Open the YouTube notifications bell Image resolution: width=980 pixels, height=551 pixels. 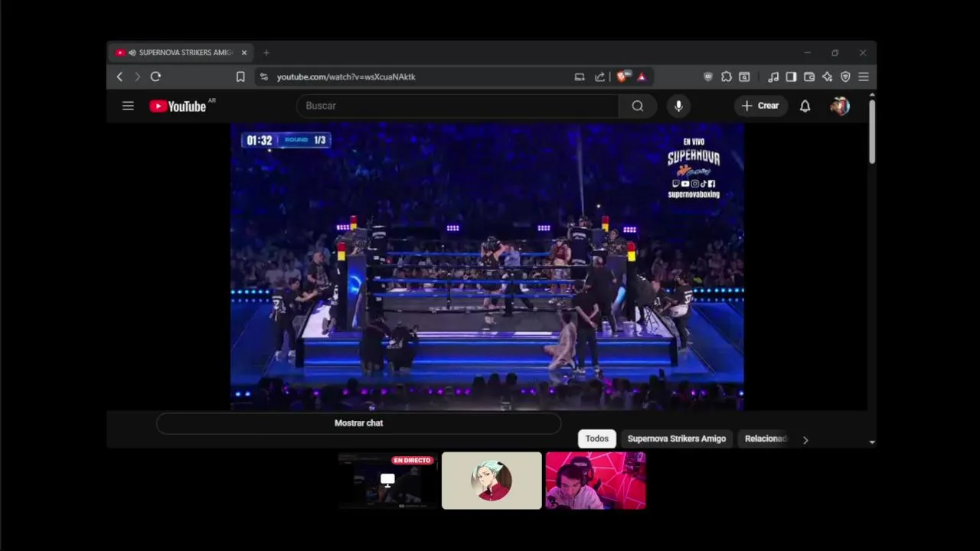(x=805, y=106)
